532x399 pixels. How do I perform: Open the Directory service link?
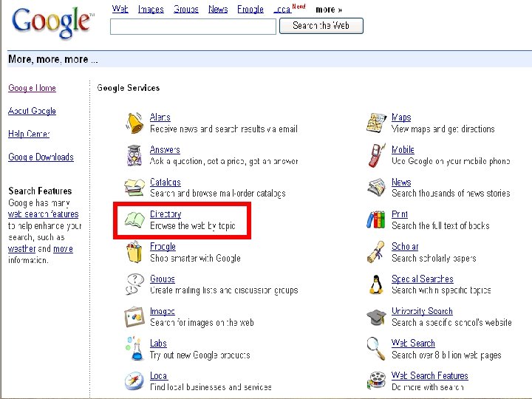pyautogui.click(x=166, y=214)
